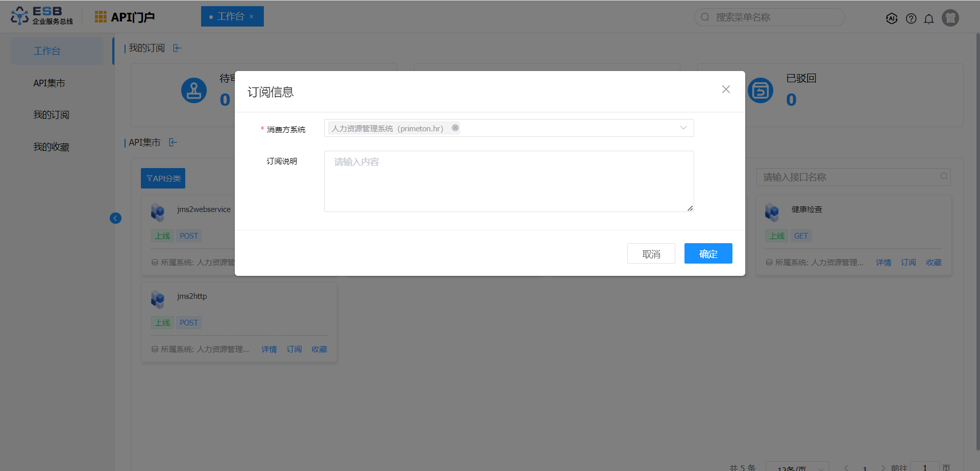Click the Cancel button in the dialog
This screenshot has width=980, height=471.
click(x=651, y=254)
